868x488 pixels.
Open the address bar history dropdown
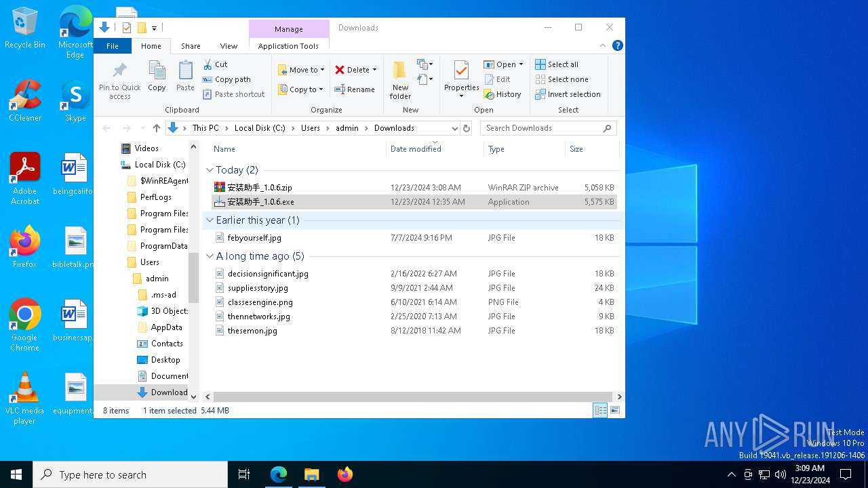(454, 128)
